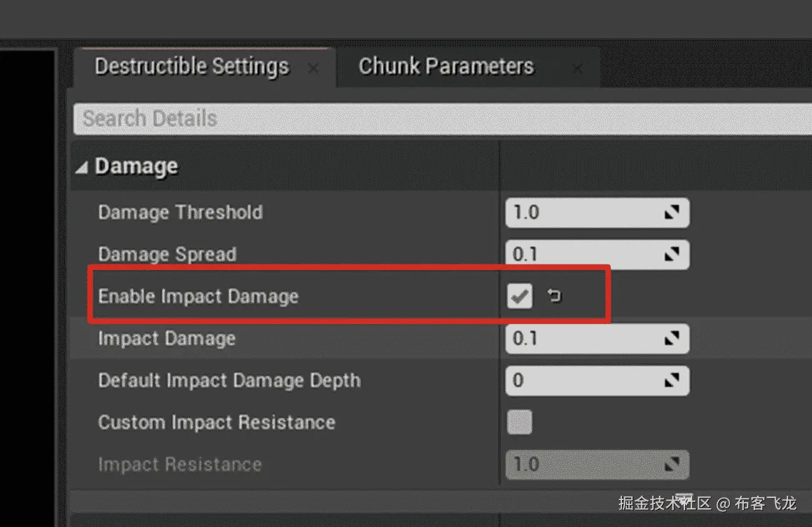Click the Enable Impact Damage label

point(198,296)
